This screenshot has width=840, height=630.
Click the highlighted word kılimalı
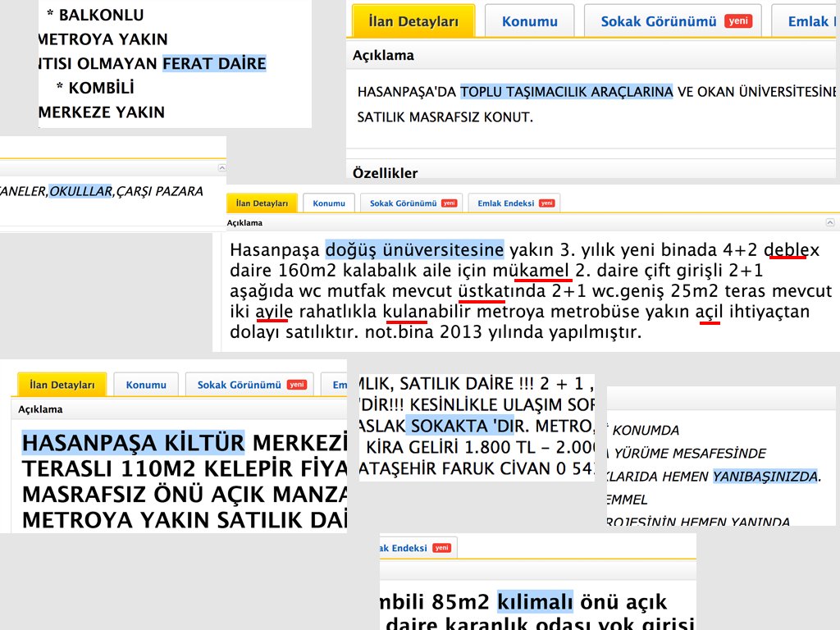[x=535, y=601]
